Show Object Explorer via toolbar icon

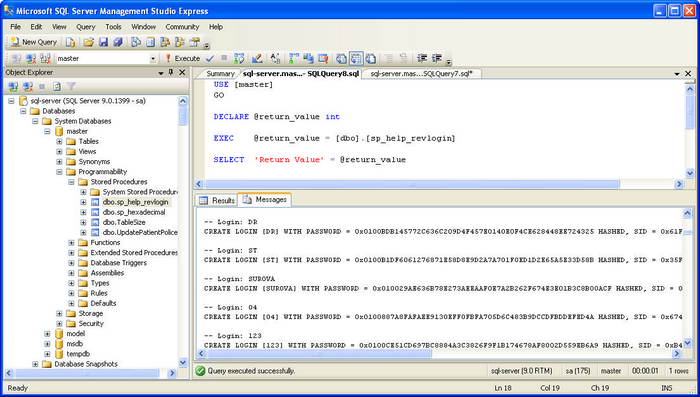(165, 42)
